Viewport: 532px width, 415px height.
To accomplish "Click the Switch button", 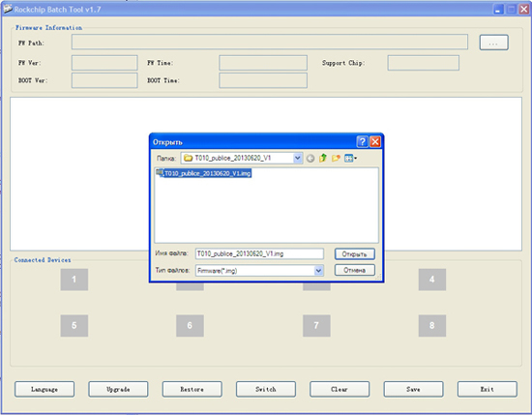I will point(266,389).
